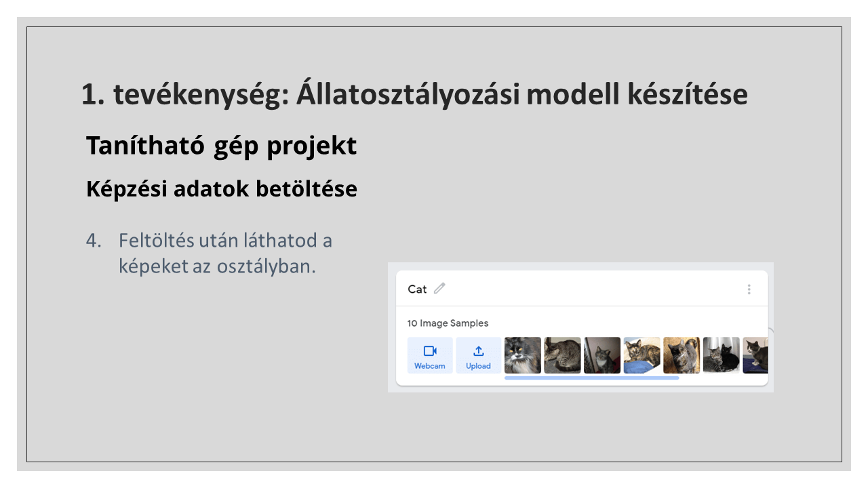The height and width of the screenshot is (488, 868).
Task: Open the three-dot menu of Cat class
Action: (749, 289)
